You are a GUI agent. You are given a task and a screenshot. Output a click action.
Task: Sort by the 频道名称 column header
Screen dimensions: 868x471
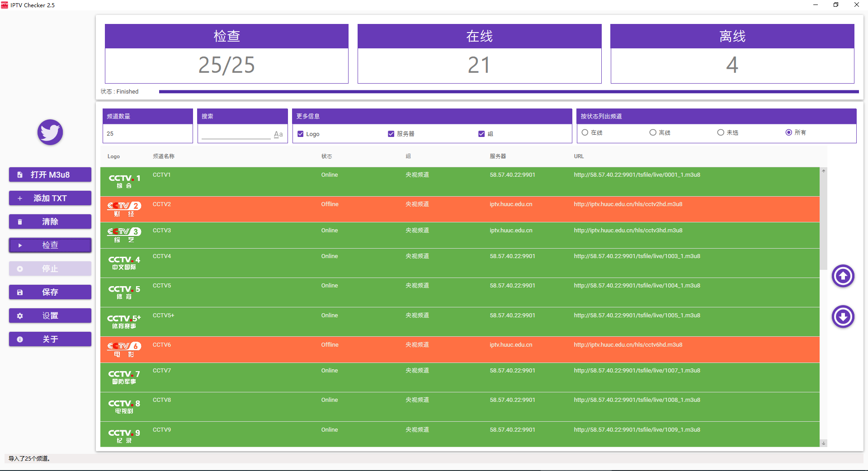pos(164,156)
